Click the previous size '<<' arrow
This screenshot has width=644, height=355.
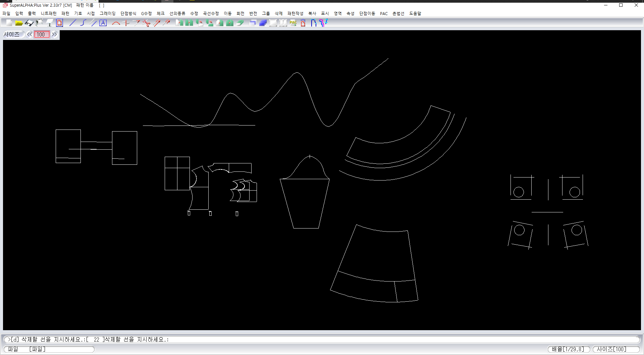click(x=30, y=34)
